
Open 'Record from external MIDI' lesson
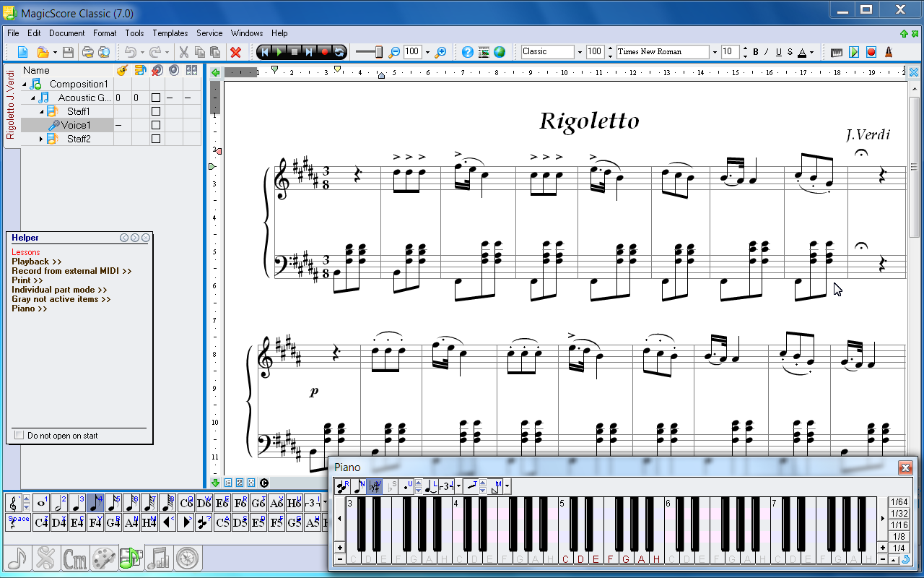(71, 271)
